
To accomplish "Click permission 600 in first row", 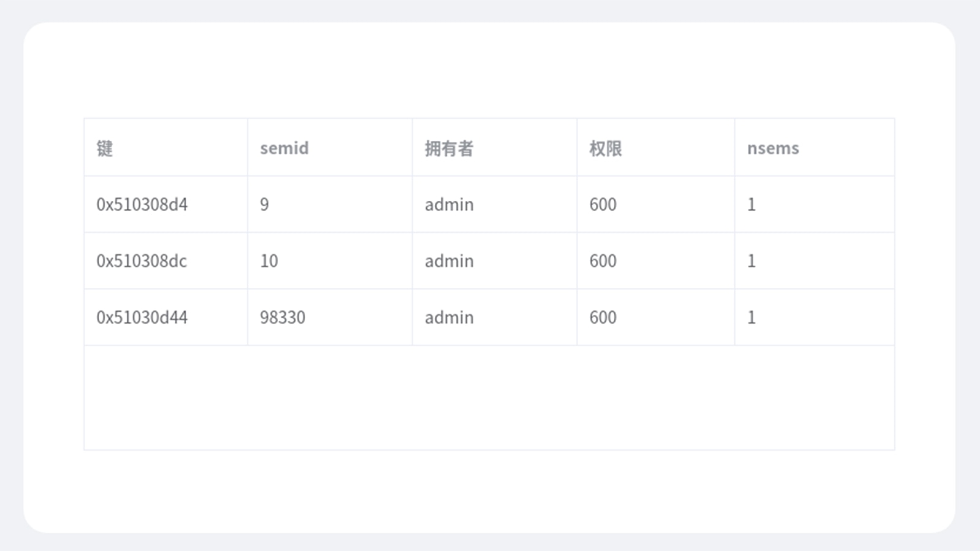I will tap(603, 204).
